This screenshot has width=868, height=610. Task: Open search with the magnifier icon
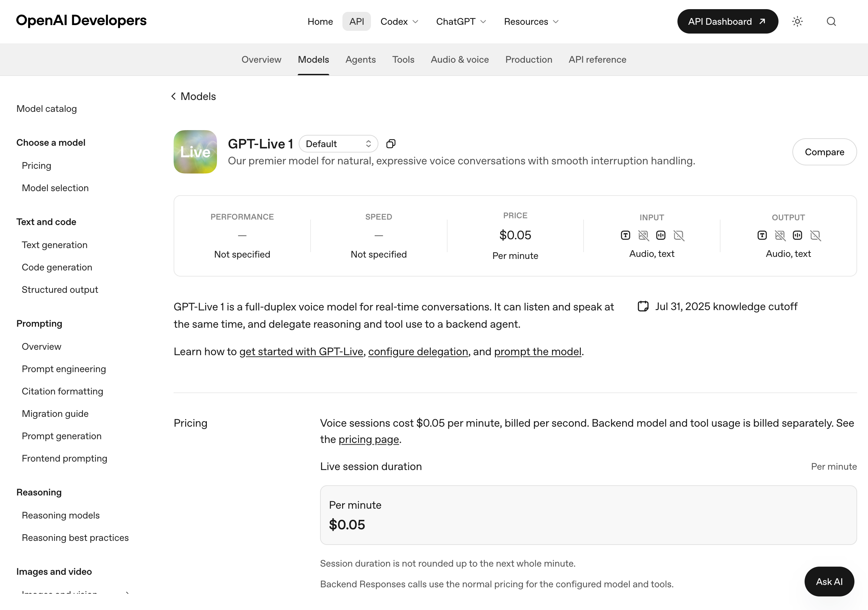pos(831,22)
